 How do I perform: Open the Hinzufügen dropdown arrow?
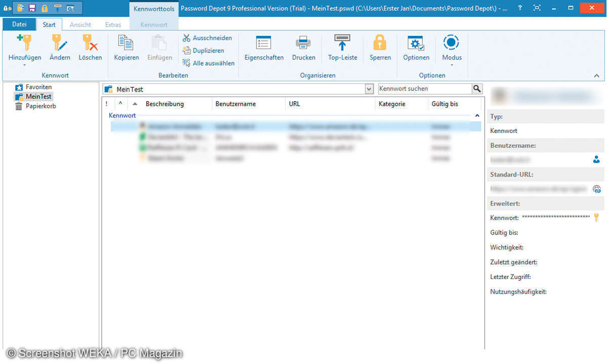tap(25, 65)
